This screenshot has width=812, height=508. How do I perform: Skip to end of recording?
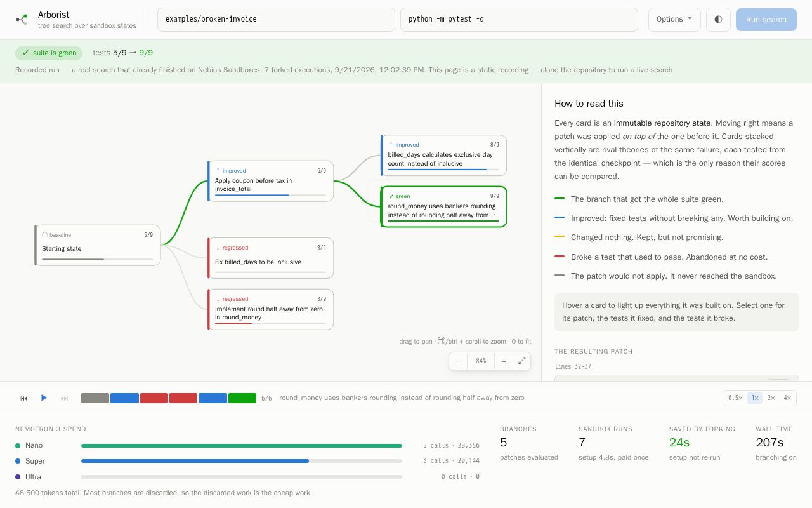64,398
